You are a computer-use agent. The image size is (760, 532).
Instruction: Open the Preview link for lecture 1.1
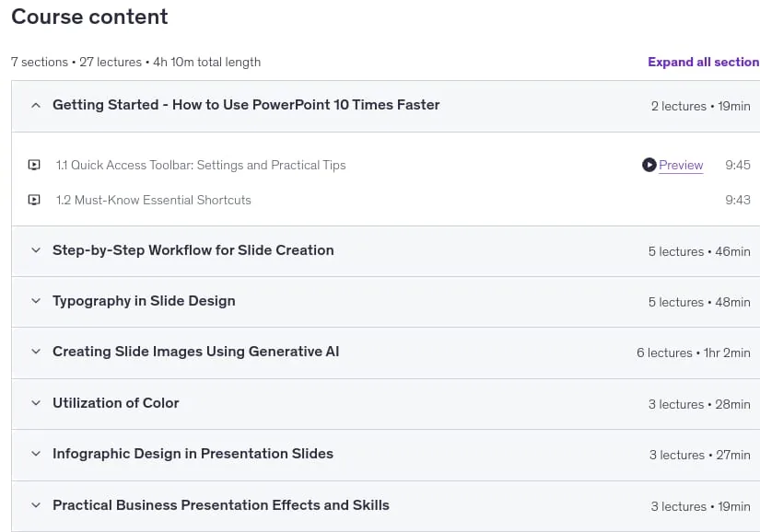pyautogui.click(x=681, y=165)
